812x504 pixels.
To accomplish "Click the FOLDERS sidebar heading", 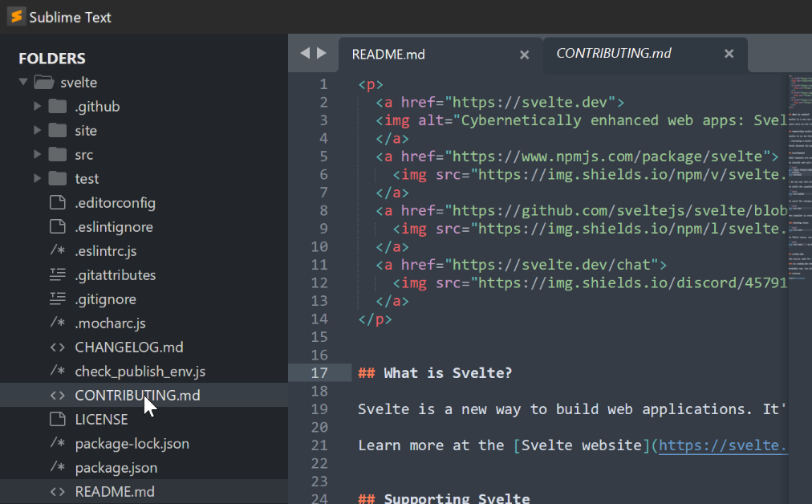I will [x=52, y=59].
